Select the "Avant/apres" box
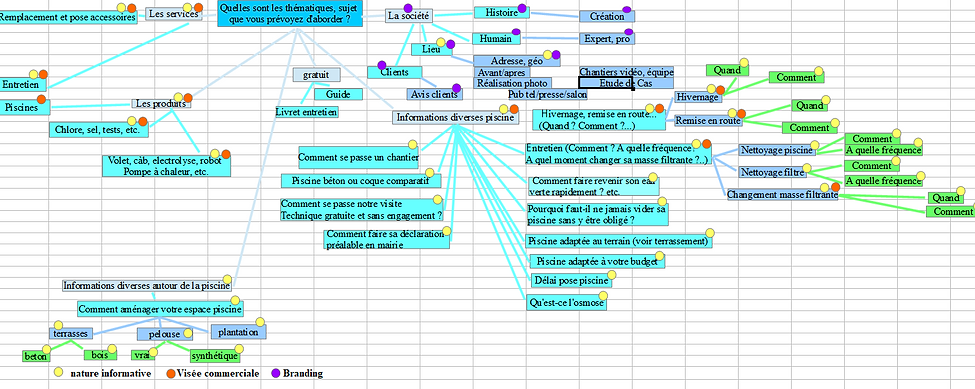Image resolution: width=975 pixels, height=389 pixels. pyautogui.click(x=501, y=73)
